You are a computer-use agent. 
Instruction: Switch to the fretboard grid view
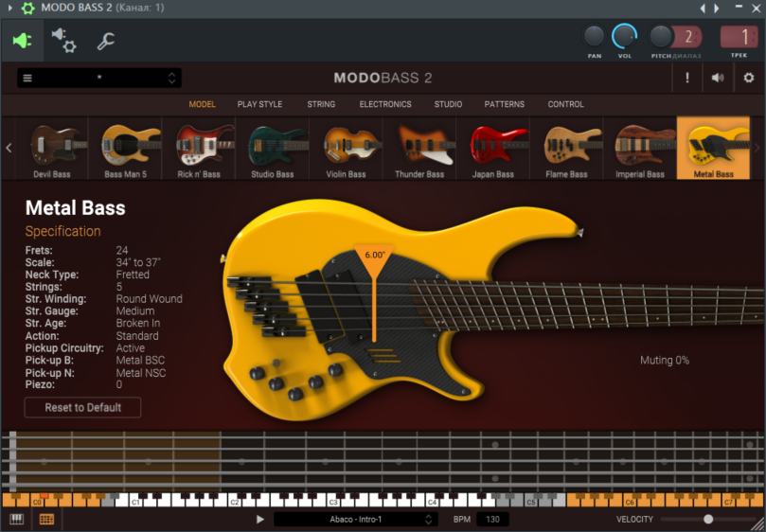click(x=46, y=519)
